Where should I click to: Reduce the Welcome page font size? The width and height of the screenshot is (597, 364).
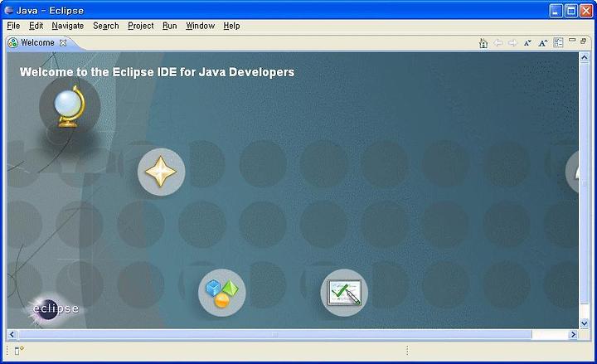[527, 43]
